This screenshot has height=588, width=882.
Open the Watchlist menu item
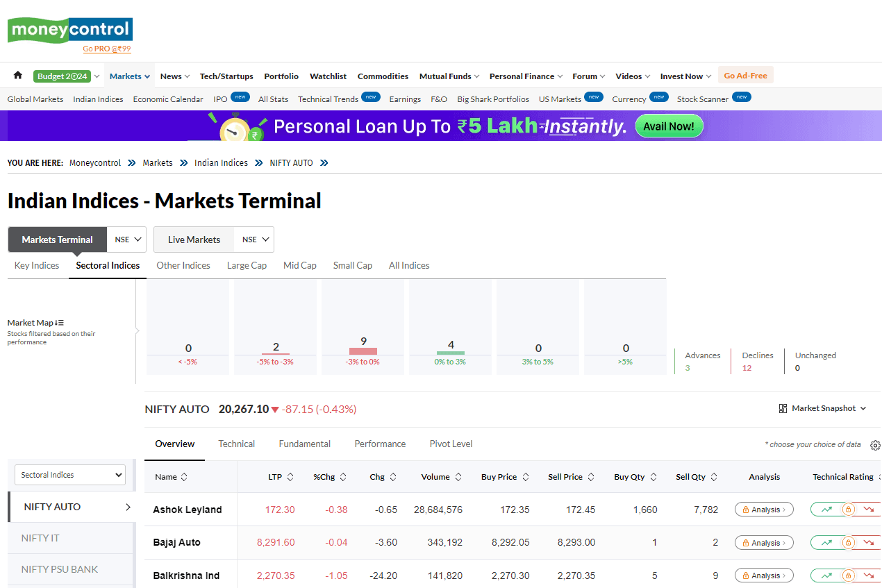(328, 76)
